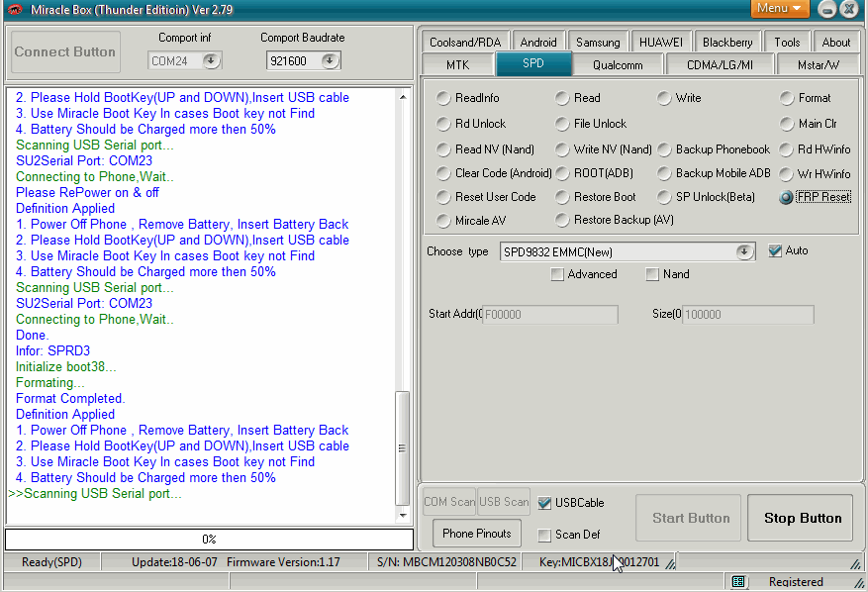
Task: Click the log scrollbar down arrow
Action: (403, 516)
